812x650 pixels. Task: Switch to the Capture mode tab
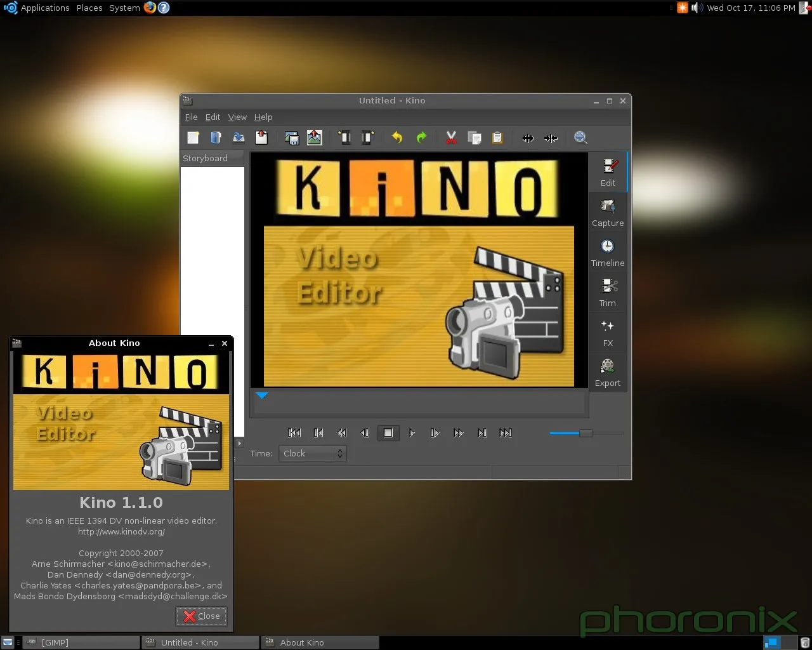point(608,213)
